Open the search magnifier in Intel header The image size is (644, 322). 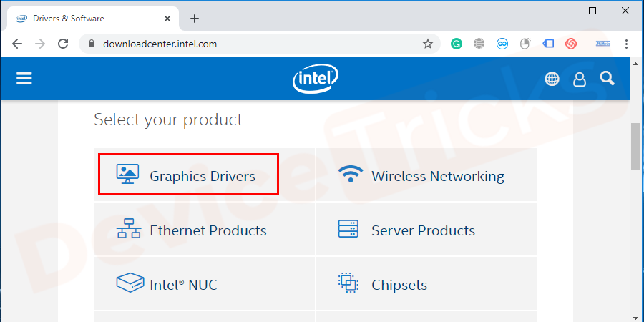pyautogui.click(x=607, y=78)
